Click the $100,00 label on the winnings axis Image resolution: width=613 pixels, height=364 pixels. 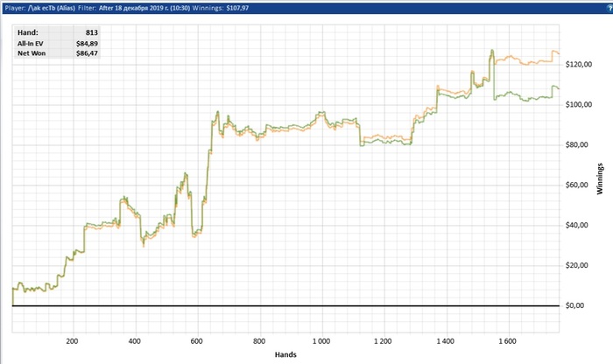tap(579, 105)
